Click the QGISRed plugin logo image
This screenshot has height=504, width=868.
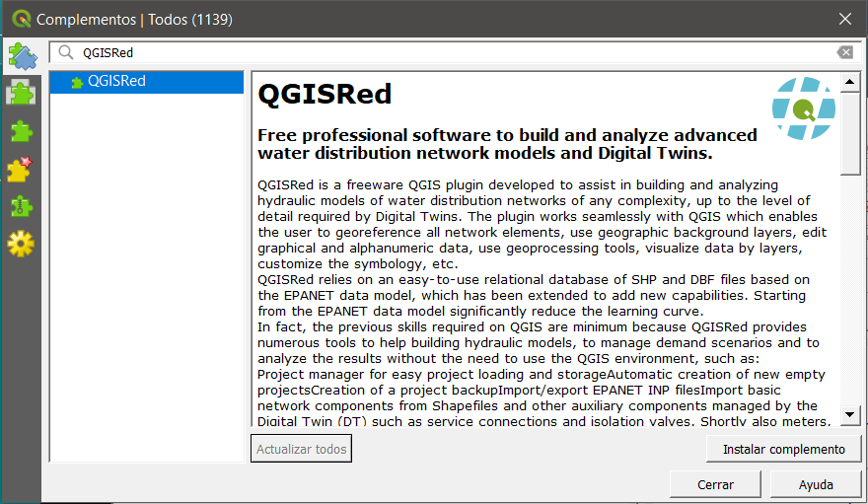point(804,108)
